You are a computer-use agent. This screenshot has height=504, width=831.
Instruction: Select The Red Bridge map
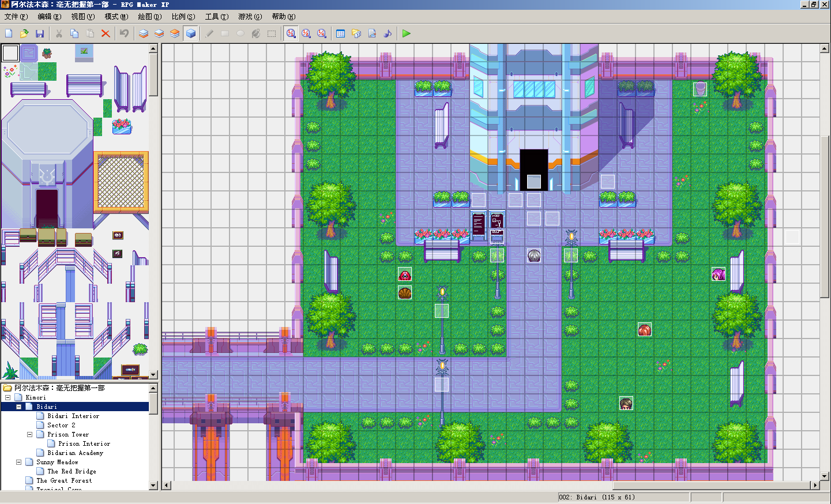pyautogui.click(x=72, y=471)
